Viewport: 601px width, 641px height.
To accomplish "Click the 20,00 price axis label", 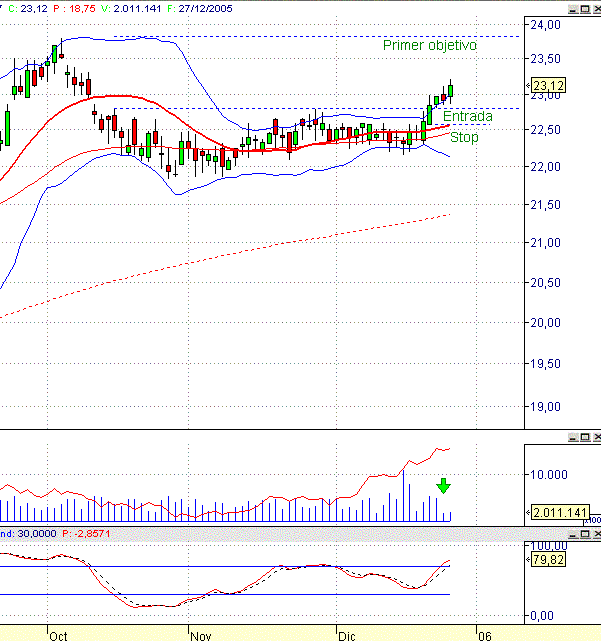I will pos(545,323).
